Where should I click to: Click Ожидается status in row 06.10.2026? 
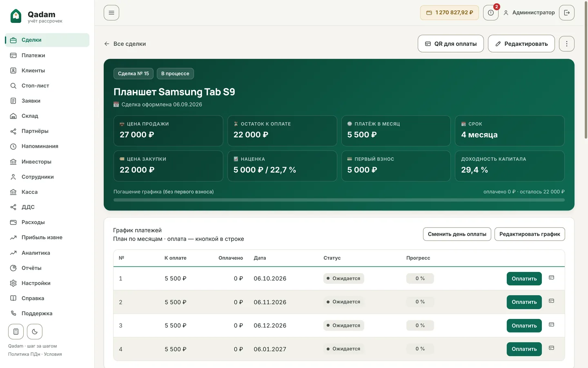pyautogui.click(x=344, y=278)
